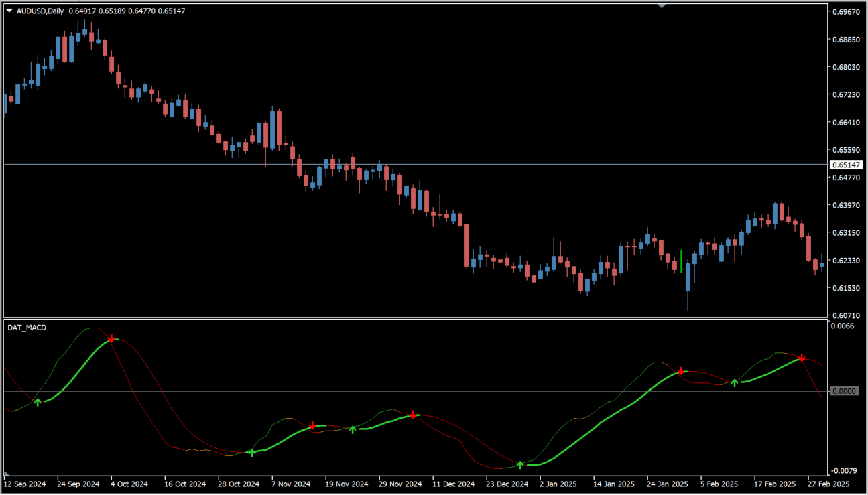Click the 4 Oct 2024 date label
Image resolution: width=868 pixels, height=495 pixels.
coord(129,484)
